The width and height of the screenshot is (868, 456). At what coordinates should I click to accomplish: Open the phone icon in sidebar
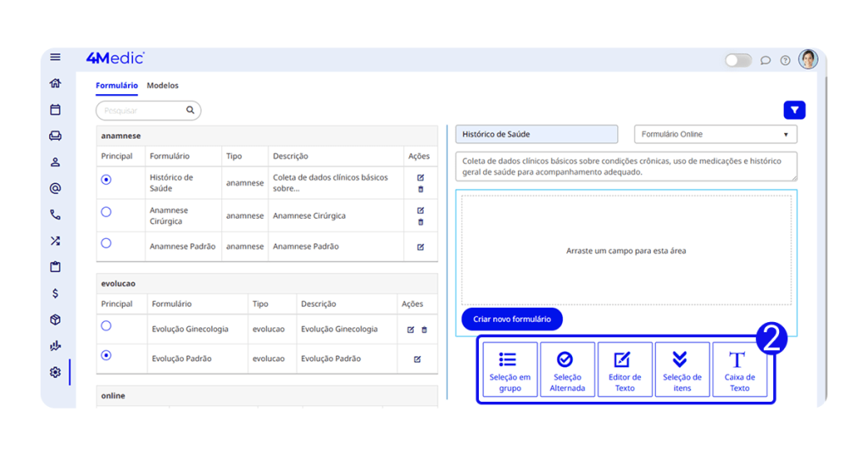coord(55,214)
